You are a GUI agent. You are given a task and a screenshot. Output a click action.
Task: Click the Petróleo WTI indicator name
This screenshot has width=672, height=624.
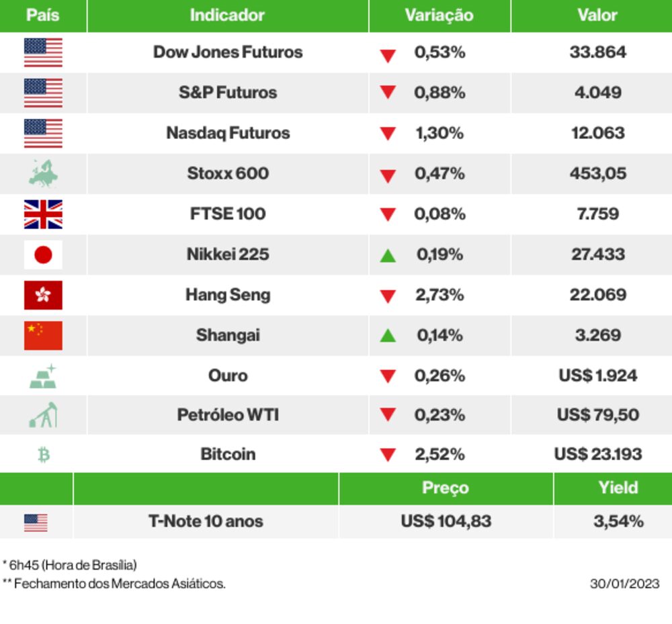(228, 415)
